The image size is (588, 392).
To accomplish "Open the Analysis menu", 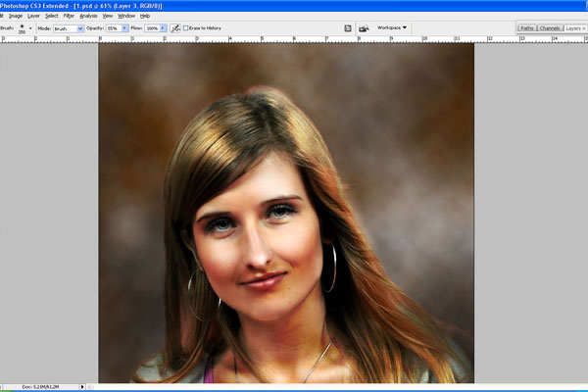I will coord(88,16).
